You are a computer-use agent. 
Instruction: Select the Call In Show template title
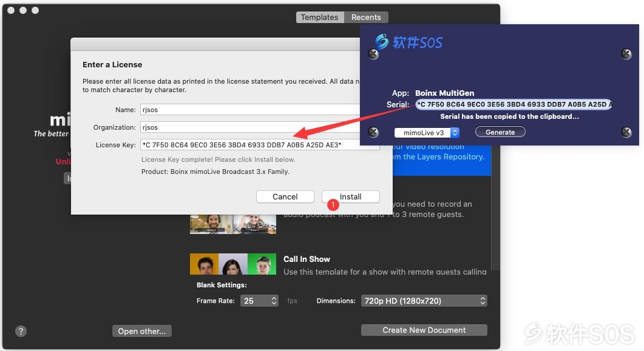[307, 259]
